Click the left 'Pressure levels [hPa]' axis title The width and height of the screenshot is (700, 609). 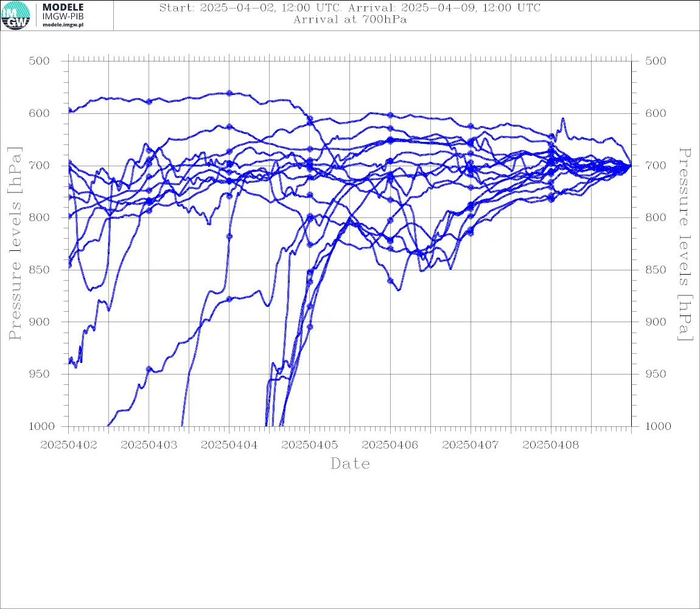tap(15, 244)
